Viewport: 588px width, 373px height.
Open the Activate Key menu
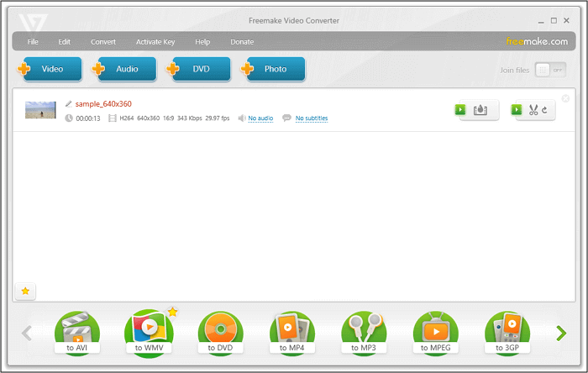[x=155, y=41]
